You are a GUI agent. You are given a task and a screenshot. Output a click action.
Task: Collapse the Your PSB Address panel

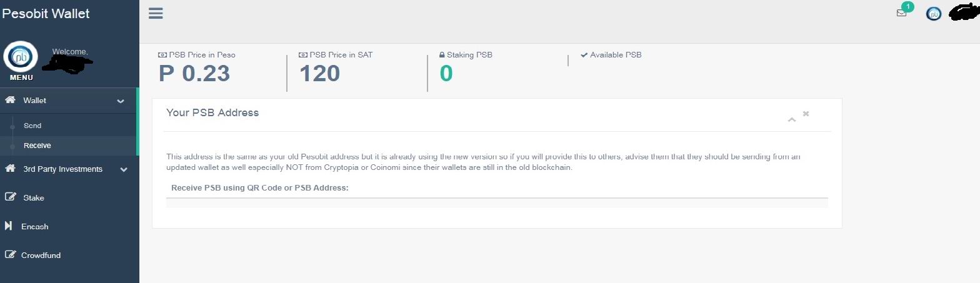[x=792, y=119]
